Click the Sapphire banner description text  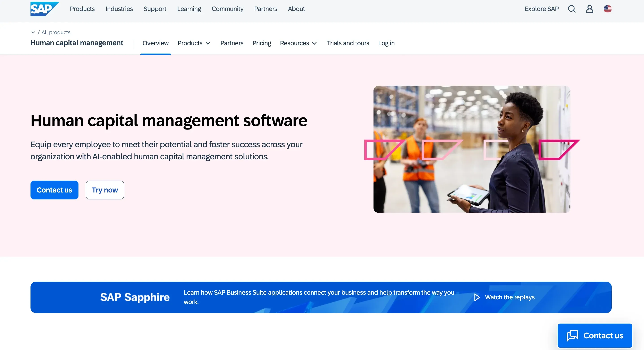coord(319,297)
